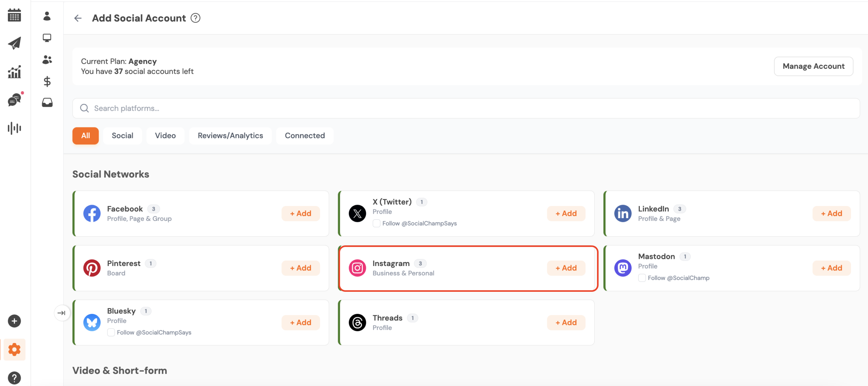The image size is (868, 386).
Task: Enable Follow @SocialChampSays under Bluesky
Action: tap(111, 332)
